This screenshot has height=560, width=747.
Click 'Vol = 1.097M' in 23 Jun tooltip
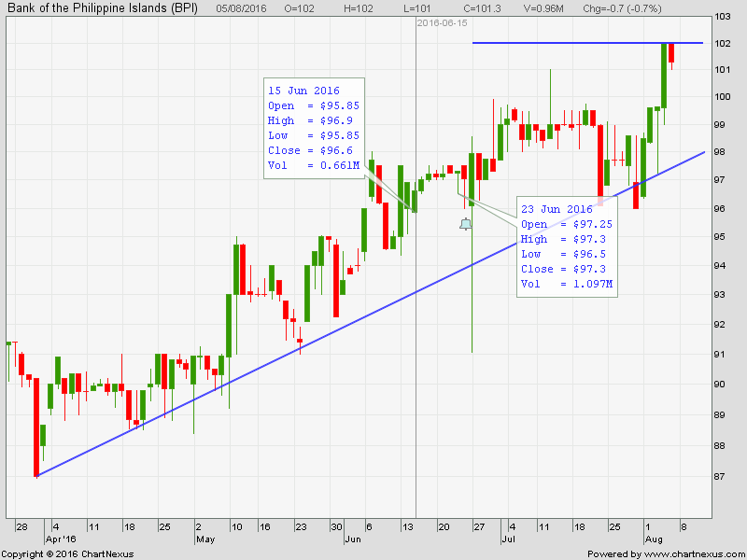pyautogui.click(x=567, y=284)
